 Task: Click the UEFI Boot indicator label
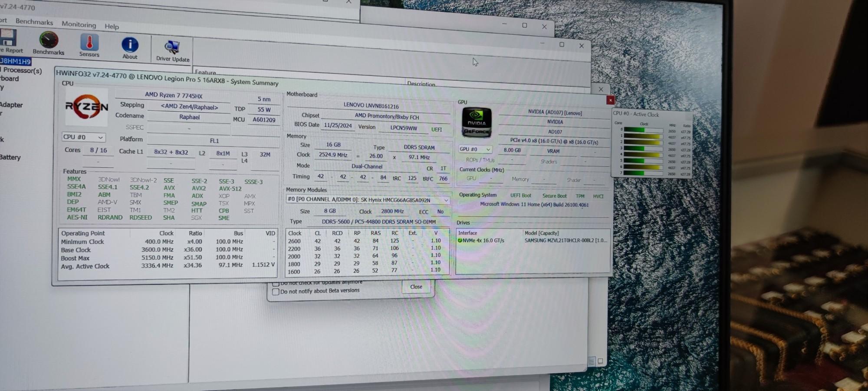tap(521, 195)
